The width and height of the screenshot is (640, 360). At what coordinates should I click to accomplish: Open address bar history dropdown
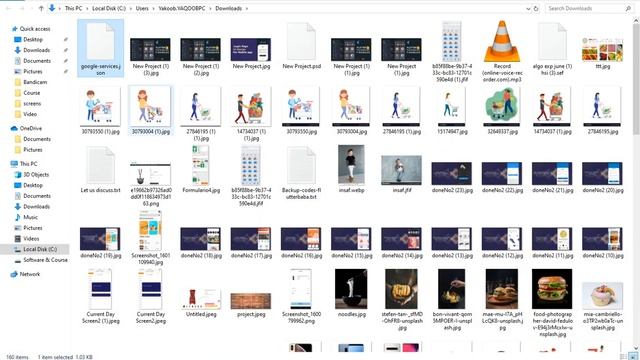point(528,8)
